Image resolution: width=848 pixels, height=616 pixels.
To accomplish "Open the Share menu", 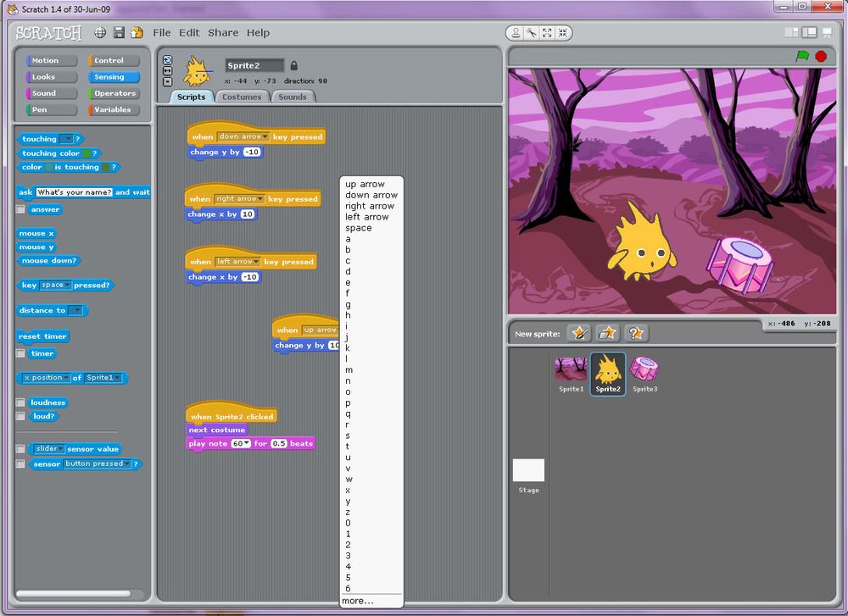I will coord(223,32).
